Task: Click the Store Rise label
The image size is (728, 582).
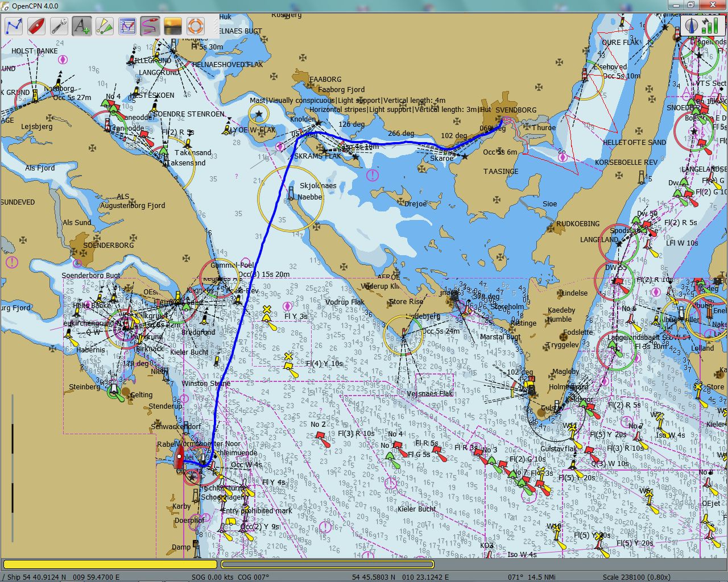Action: 406,302
